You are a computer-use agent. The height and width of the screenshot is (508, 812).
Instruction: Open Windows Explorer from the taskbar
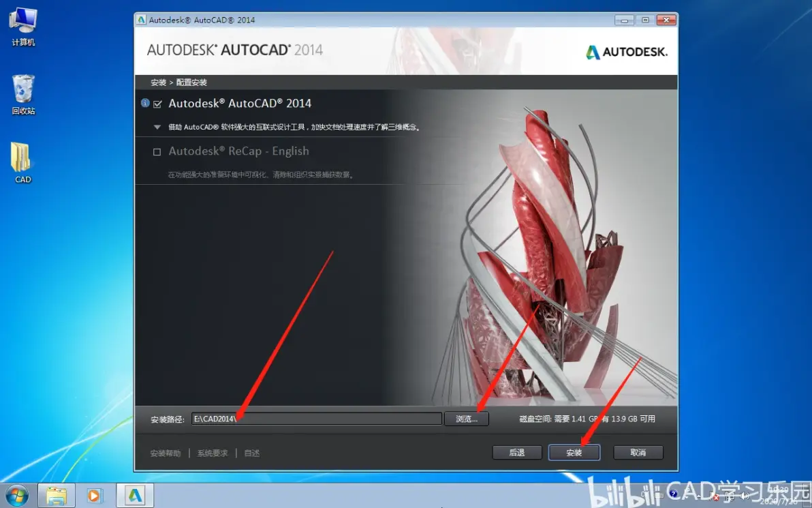pyautogui.click(x=57, y=496)
